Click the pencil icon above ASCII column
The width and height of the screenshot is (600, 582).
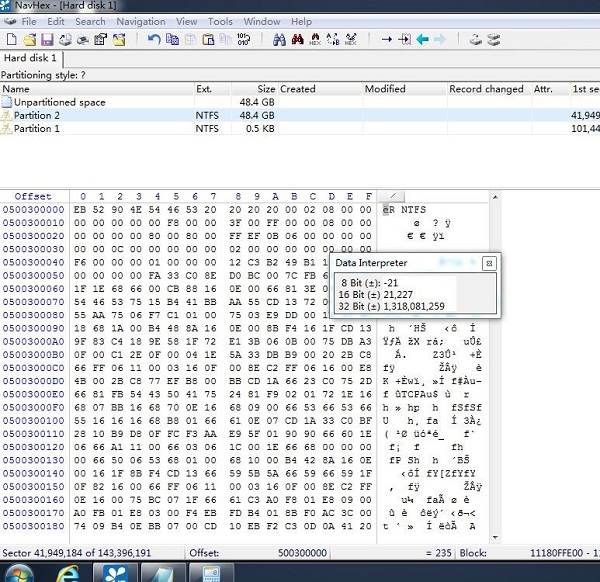click(392, 196)
